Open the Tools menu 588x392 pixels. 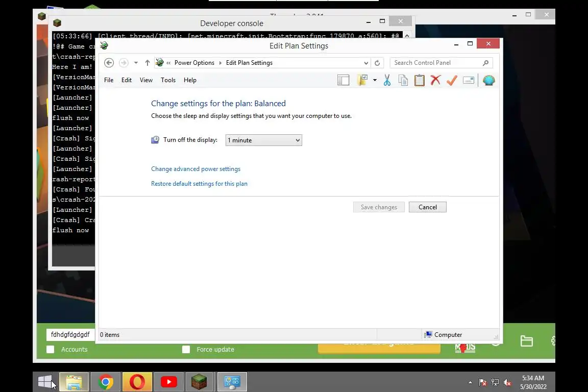168,80
